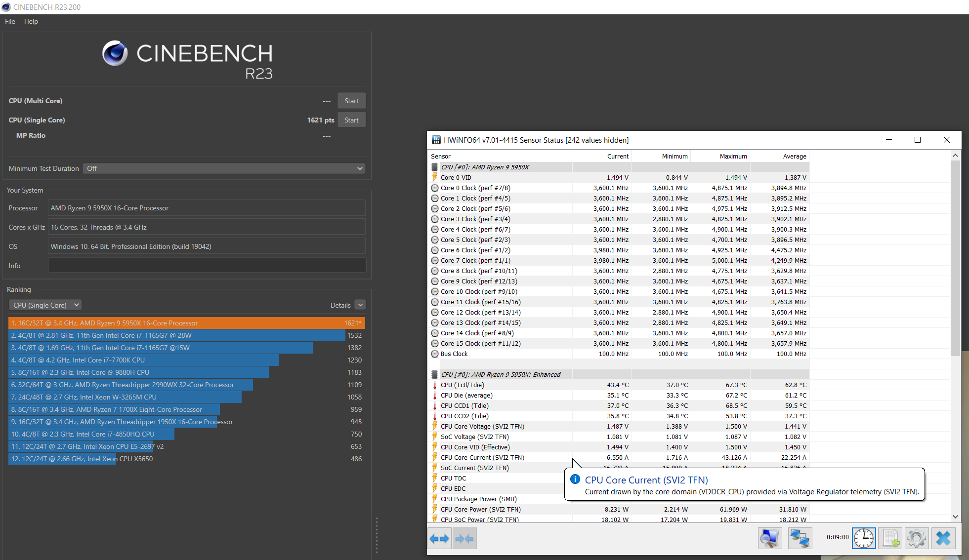Open the CPU (Single Core) ranking dropdown

pyautogui.click(x=45, y=305)
